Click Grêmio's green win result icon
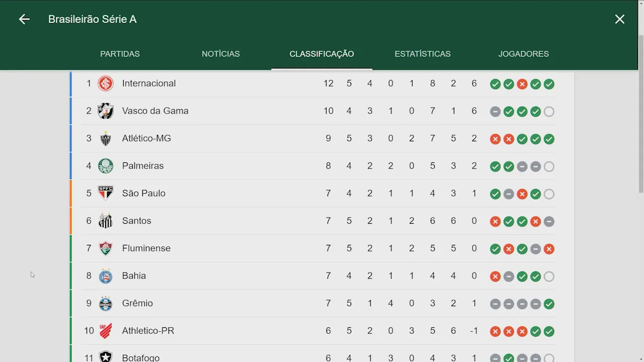 [x=549, y=304]
